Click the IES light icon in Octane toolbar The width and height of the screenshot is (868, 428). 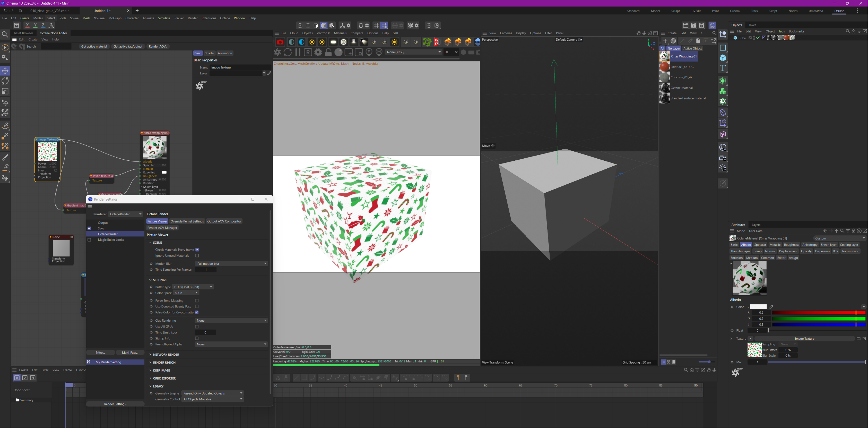(x=354, y=42)
